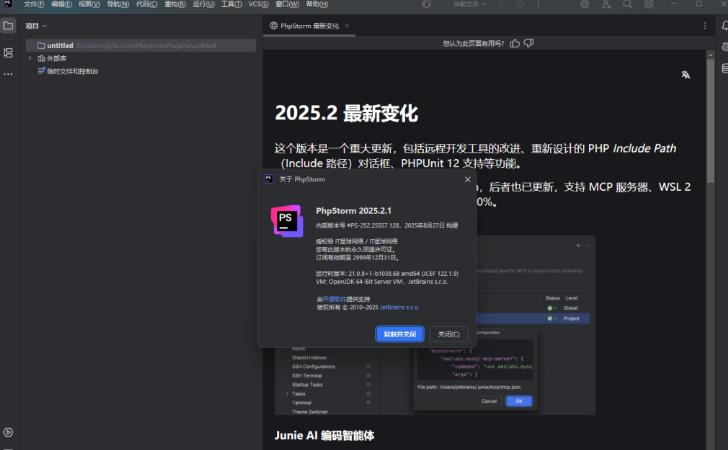The image size is (728, 450).
Task: Click the PhpStorm app logo in title bar
Action: pos(8,4)
